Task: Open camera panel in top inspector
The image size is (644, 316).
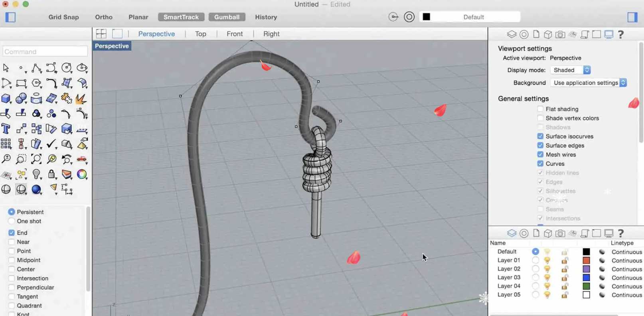Action: 560,35
